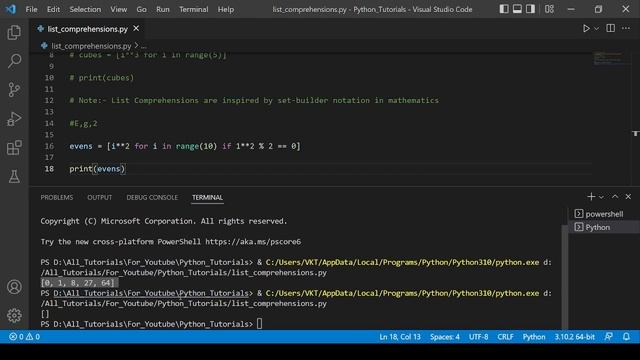Change the CRLF end of line sequence
This screenshot has width=640, height=360.
(505, 337)
